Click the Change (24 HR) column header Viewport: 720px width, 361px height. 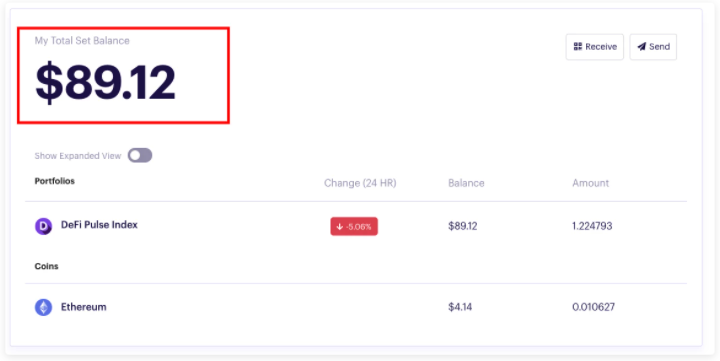pyautogui.click(x=360, y=183)
